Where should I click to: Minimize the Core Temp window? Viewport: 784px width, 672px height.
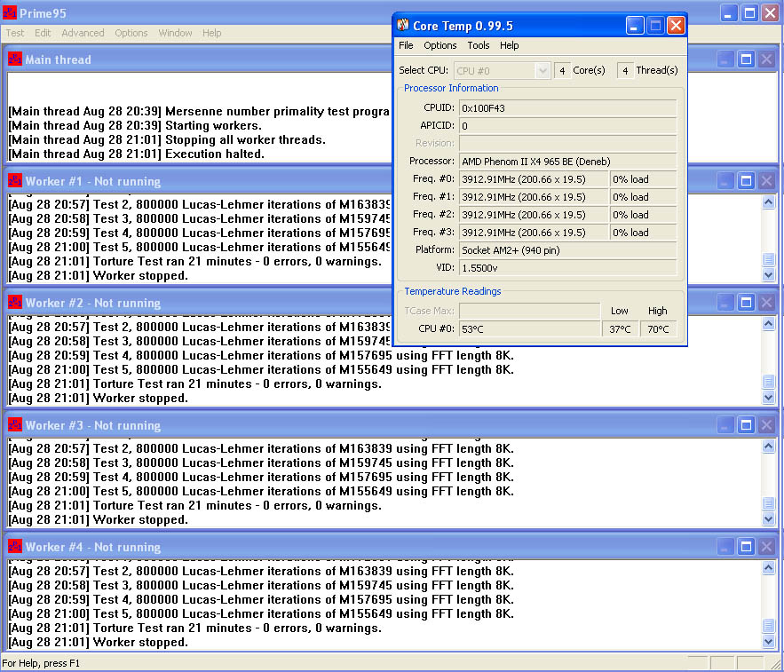click(635, 25)
